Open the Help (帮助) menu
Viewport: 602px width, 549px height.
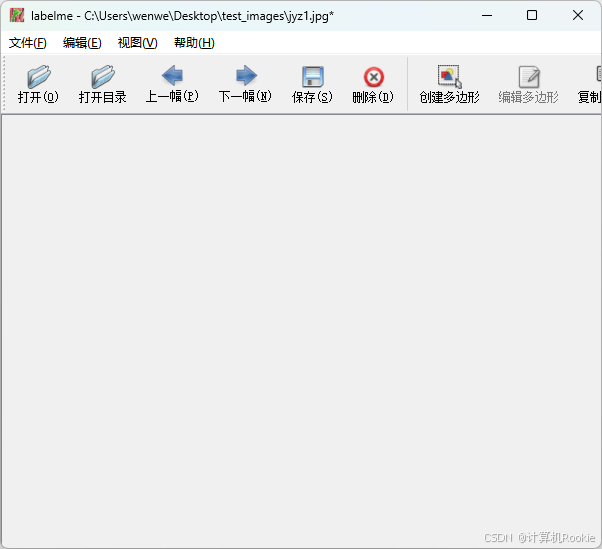click(x=194, y=43)
